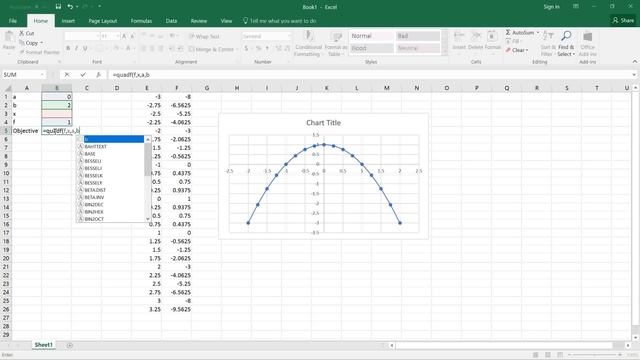The width and height of the screenshot is (640, 360).
Task: Add a new sheet with plus icon
Action: coord(70,345)
